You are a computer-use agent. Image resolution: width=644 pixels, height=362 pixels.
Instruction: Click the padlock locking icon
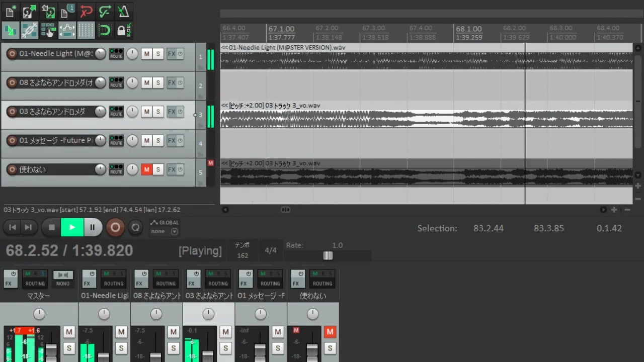(x=123, y=30)
